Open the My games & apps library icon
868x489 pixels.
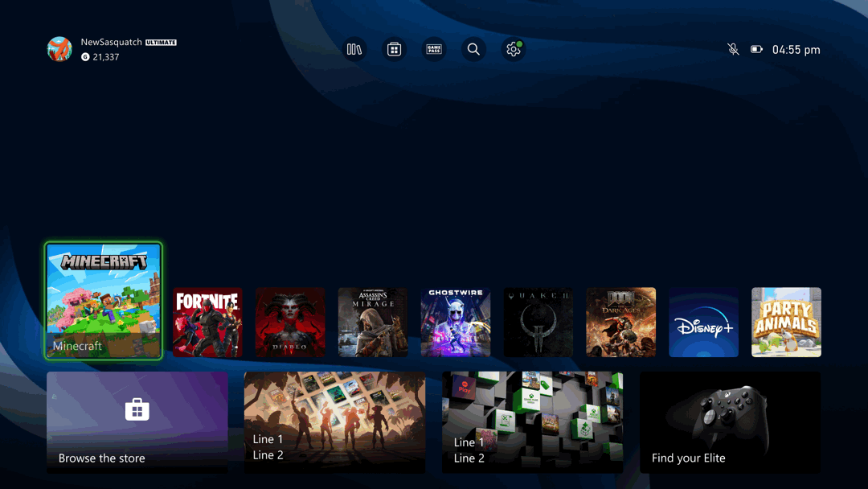click(354, 49)
